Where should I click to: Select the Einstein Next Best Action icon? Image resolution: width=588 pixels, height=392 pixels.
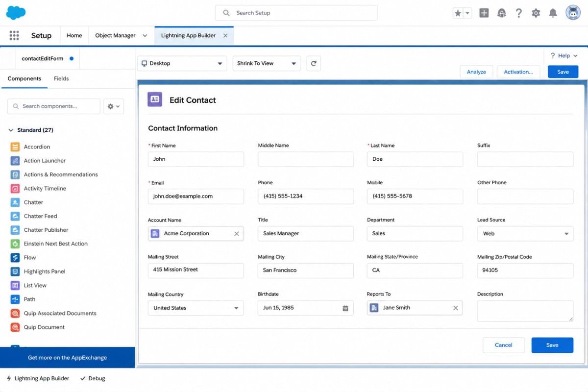pyautogui.click(x=15, y=244)
